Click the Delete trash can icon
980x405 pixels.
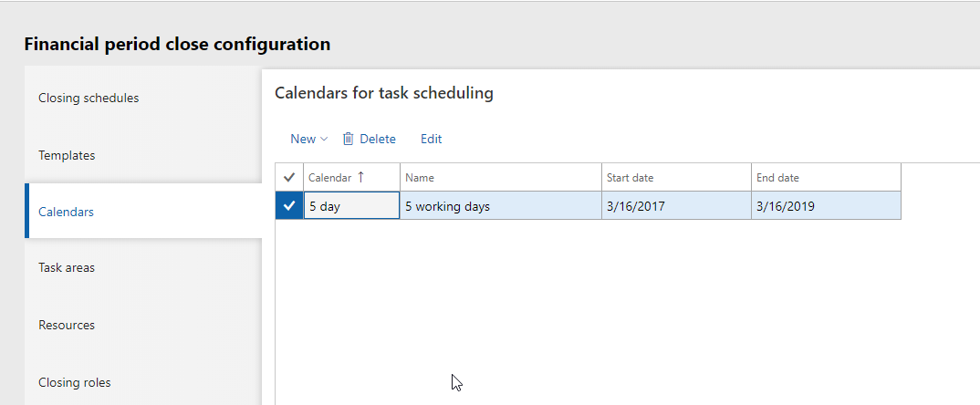[x=348, y=140]
